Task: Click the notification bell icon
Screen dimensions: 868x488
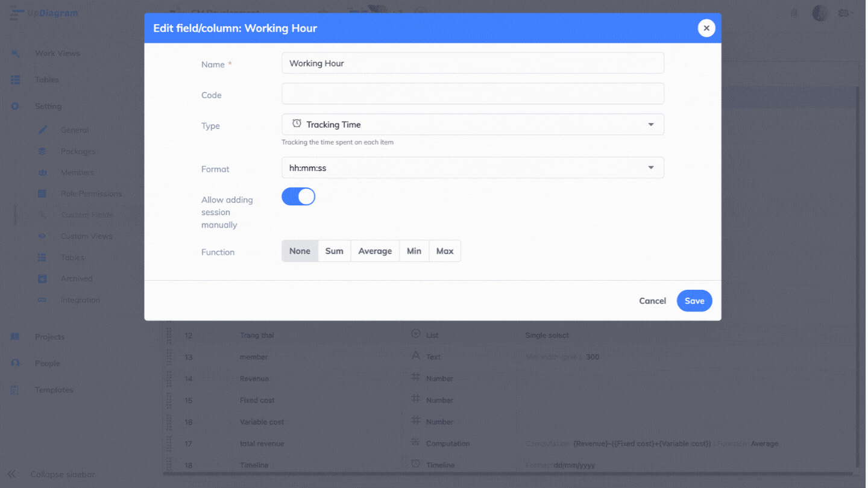Action: tap(794, 13)
